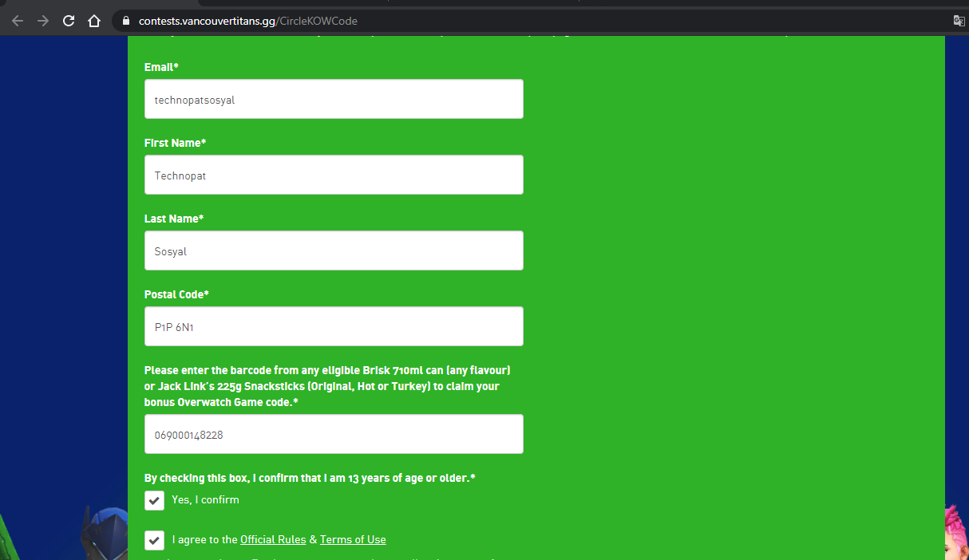Click the 'Last Name*' label
The image size is (969, 560).
pyautogui.click(x=174, y=219)
